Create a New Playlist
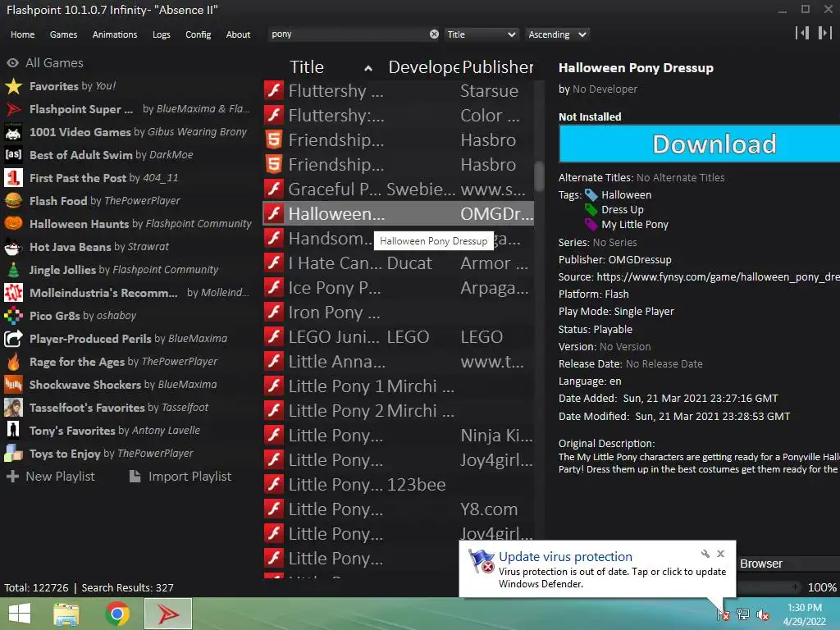This screenshot has height=630, width=840. [x=50, y=477]
